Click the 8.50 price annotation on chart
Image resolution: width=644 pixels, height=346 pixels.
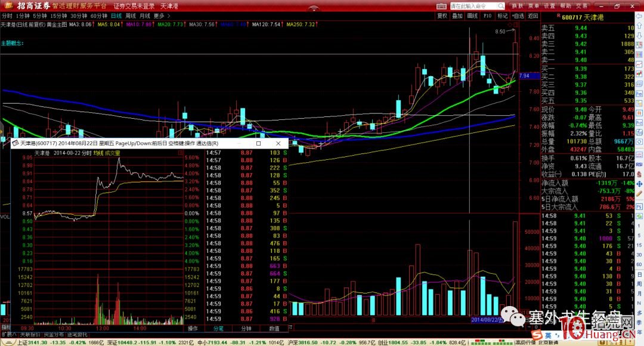tap(500, 32)
